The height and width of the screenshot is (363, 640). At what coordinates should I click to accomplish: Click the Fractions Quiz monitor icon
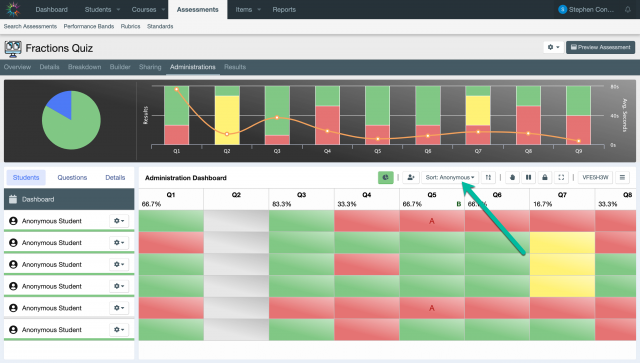click(13, 49)
